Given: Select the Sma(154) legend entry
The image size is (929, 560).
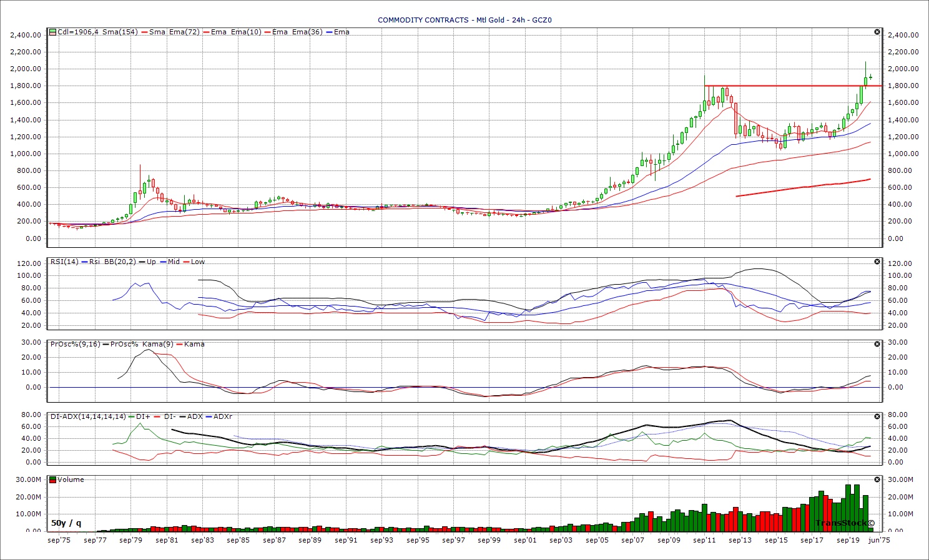Looking at the screenshot, I should pyautogui.click(x=120, y=32).
